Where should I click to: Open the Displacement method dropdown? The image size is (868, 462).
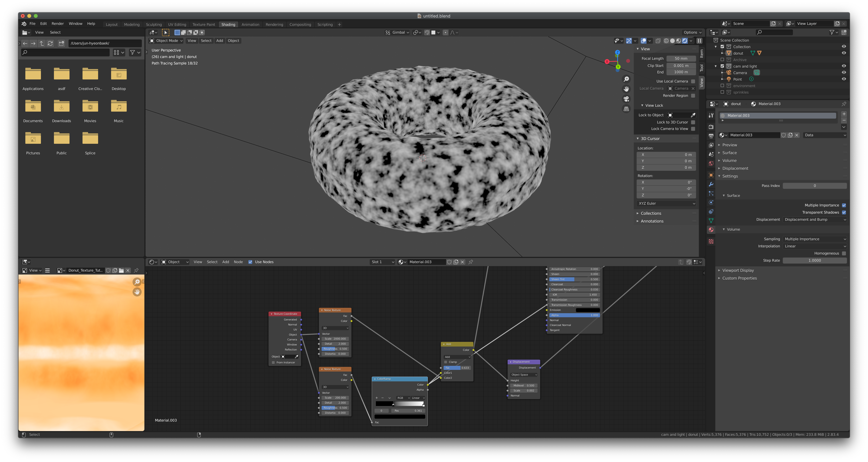815,219
